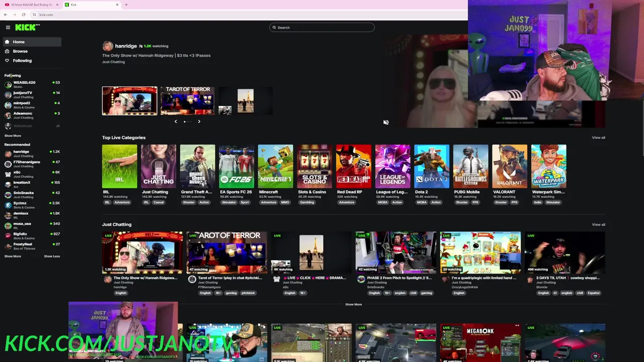Viewport: 644px width, 362px height.
Task: Click the Kick logo
Action: pyautogui.click(x=27, y=27)
